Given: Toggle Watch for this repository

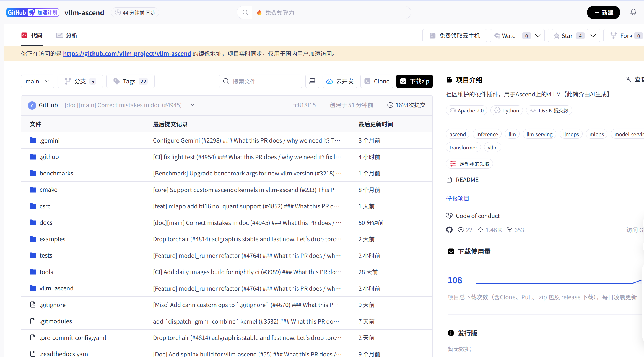Looking at the screenshot, I should point(510,36).
